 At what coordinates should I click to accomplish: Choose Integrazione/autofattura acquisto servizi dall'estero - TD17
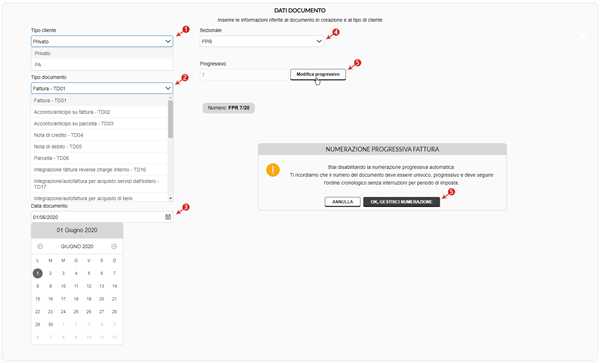[x=99, y=184]
